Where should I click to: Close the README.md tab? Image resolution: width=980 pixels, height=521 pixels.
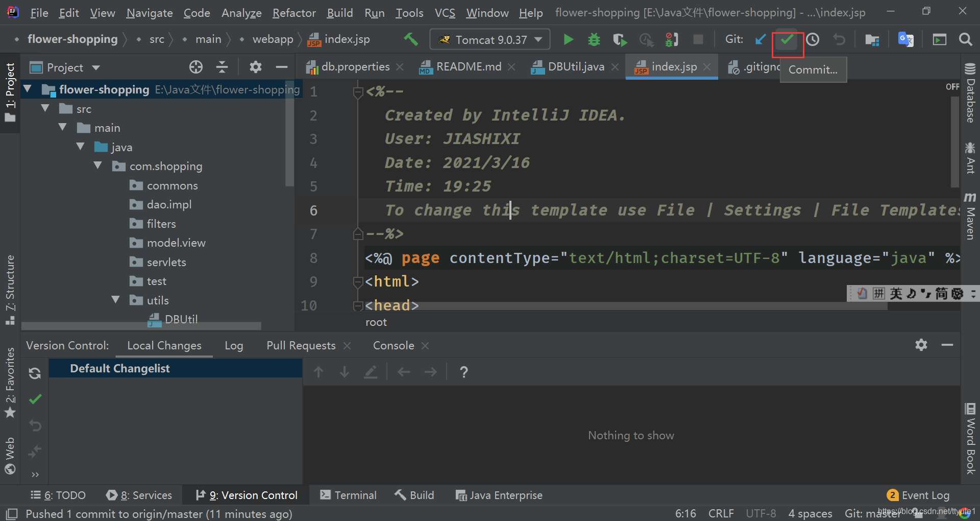tap(511, 67)
